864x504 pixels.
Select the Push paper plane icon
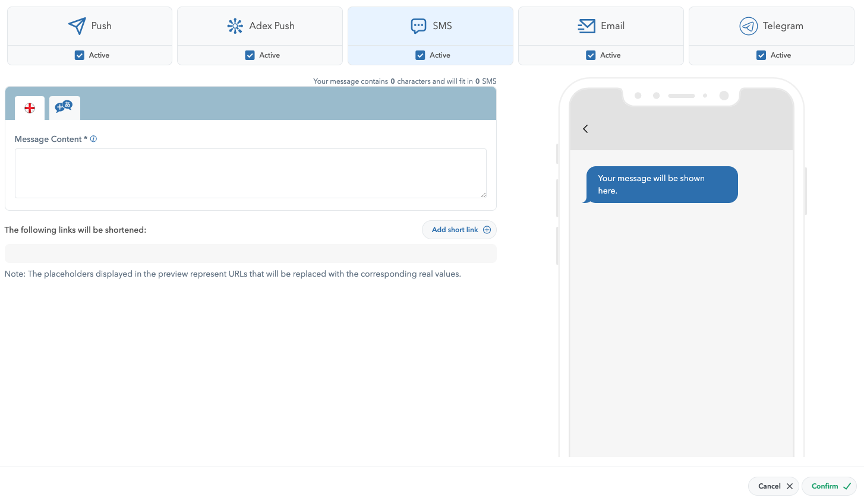click(x=77, y=26)
